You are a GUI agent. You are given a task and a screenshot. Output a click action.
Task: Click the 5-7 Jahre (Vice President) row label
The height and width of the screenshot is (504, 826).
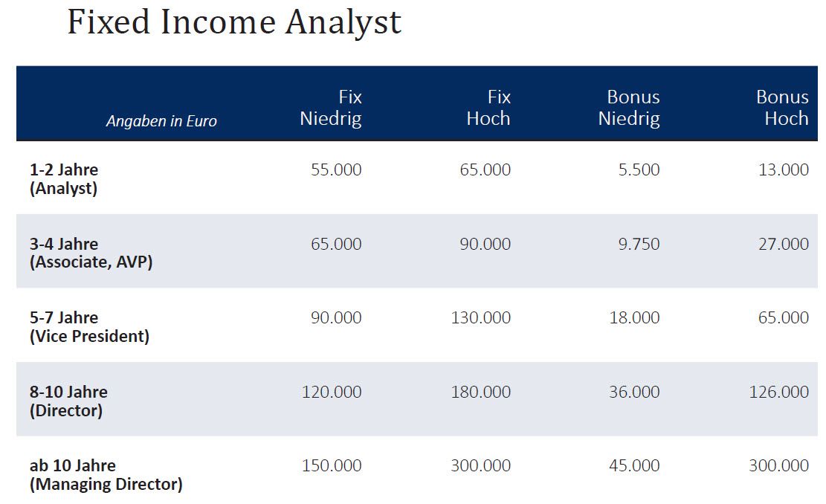(x=89, y=326)
